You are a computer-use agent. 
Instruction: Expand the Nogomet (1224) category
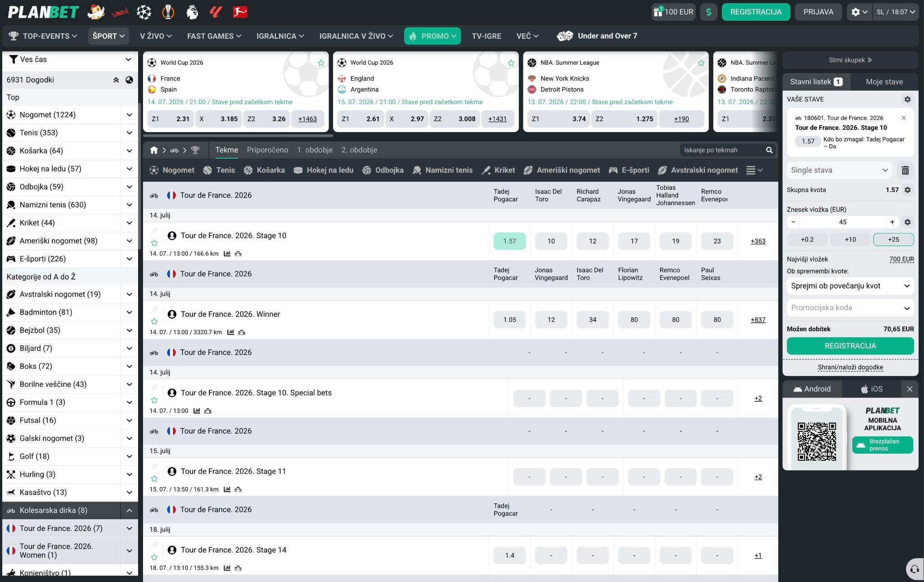129,115
